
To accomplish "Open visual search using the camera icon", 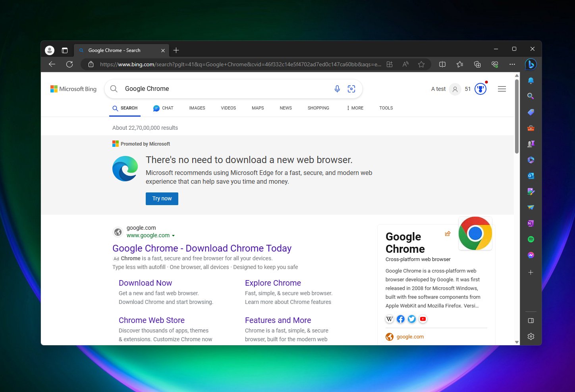I will pyautogui.click(x=351, y=88).
